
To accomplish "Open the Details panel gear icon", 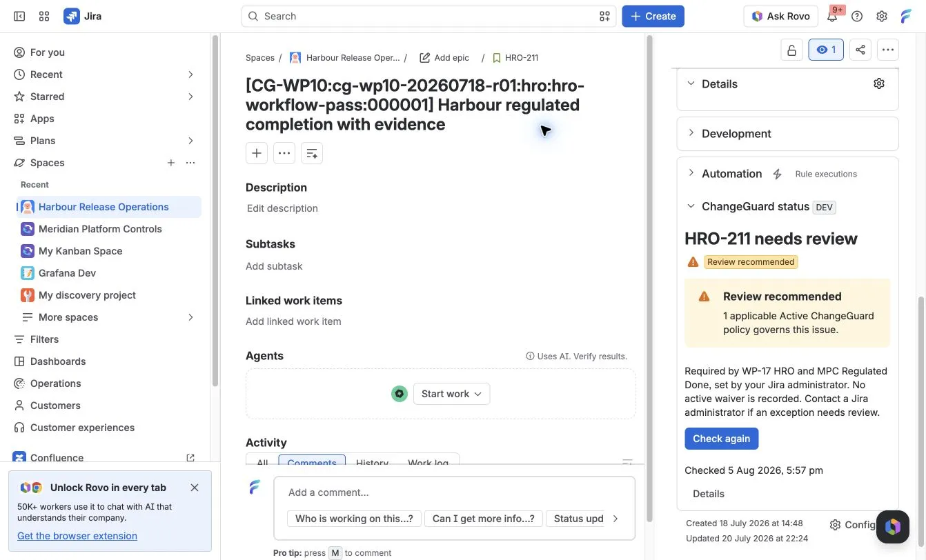I will click(879, 83).
